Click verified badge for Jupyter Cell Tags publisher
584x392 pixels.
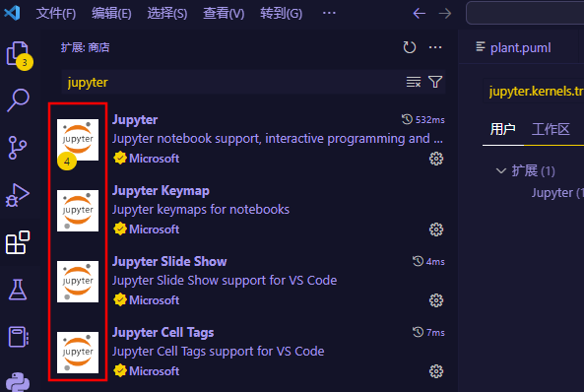[120, 370]
